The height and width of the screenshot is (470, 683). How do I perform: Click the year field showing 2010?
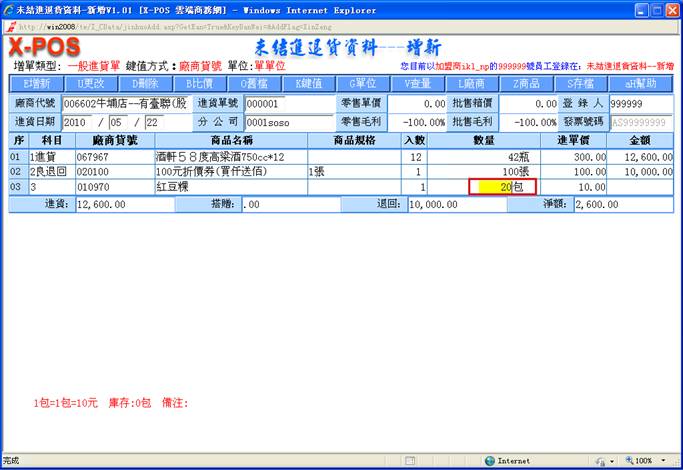click(78, 121)
